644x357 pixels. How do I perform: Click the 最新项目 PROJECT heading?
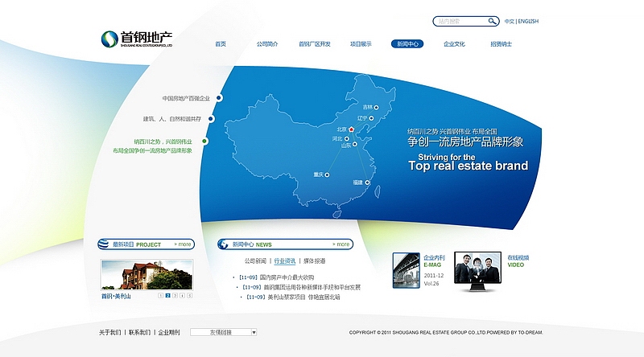pos(137,244)
